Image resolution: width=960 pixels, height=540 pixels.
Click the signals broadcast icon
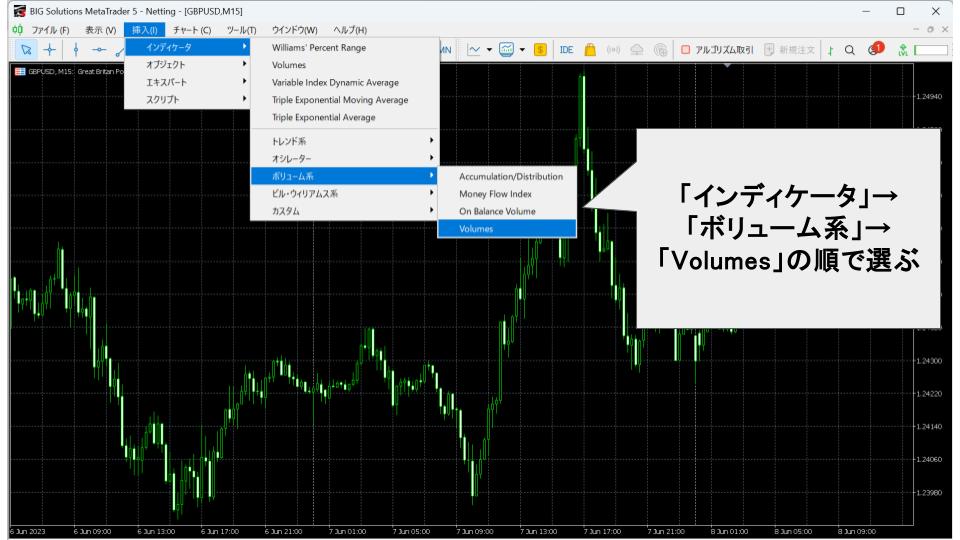coord(613,50)
